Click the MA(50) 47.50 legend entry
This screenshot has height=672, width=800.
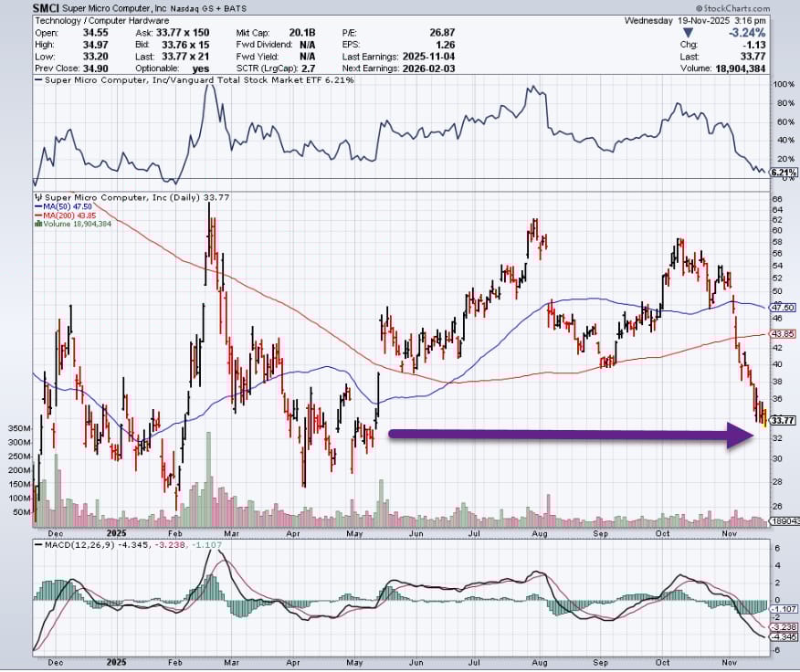[63, 206]
